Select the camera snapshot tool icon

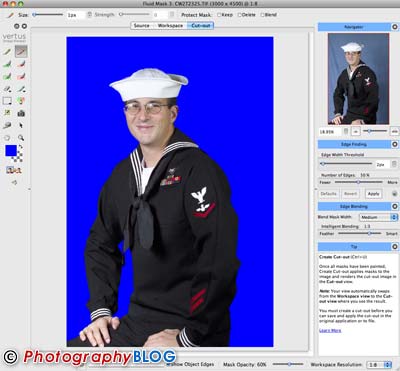[x=21, y=113]
